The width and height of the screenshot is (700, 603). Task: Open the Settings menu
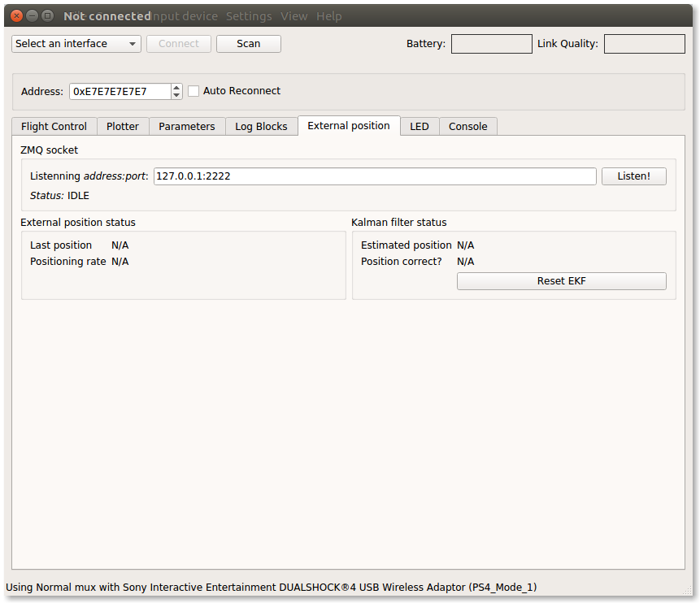click(x=249, y=16)
